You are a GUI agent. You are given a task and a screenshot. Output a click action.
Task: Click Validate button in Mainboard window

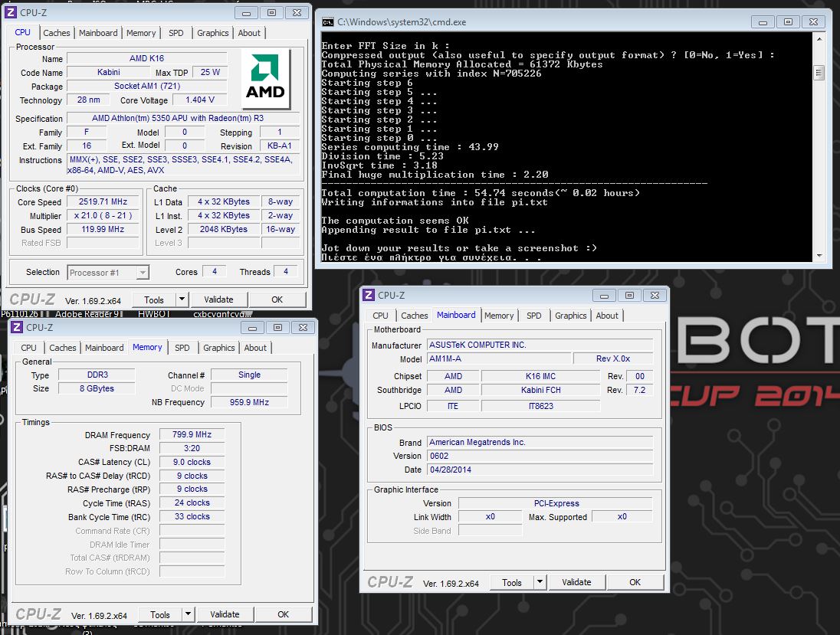576,582
